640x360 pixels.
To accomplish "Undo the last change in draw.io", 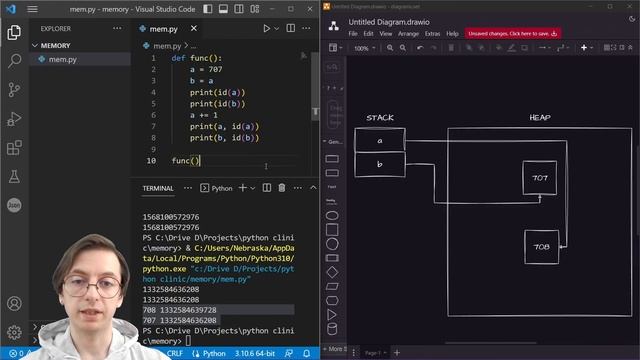I will coord(420,48).
